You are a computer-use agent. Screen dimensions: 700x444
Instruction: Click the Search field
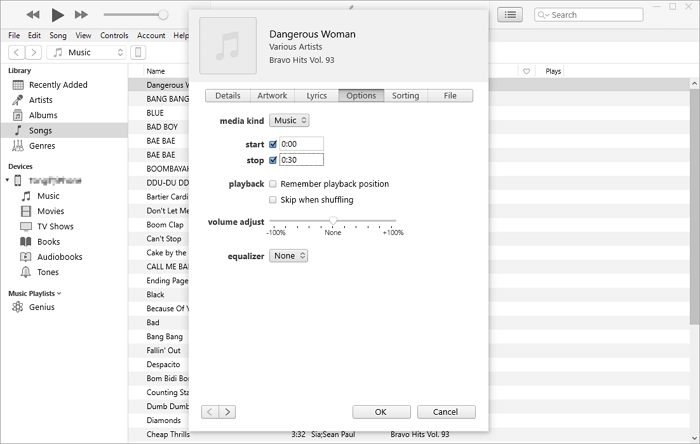(588, 15)
